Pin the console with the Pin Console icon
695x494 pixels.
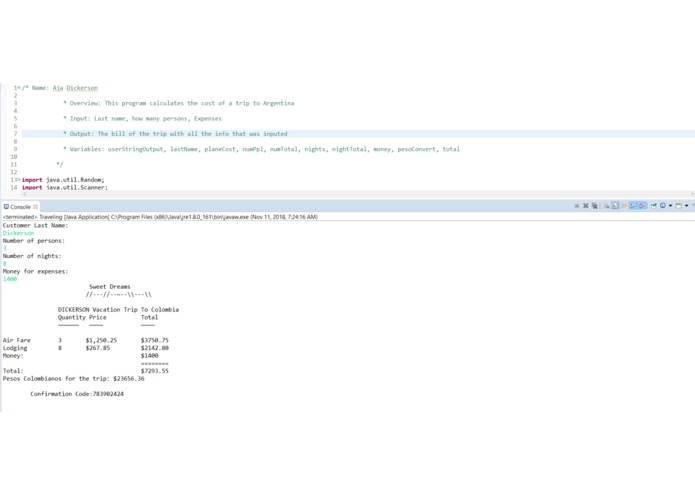[654, 206]
